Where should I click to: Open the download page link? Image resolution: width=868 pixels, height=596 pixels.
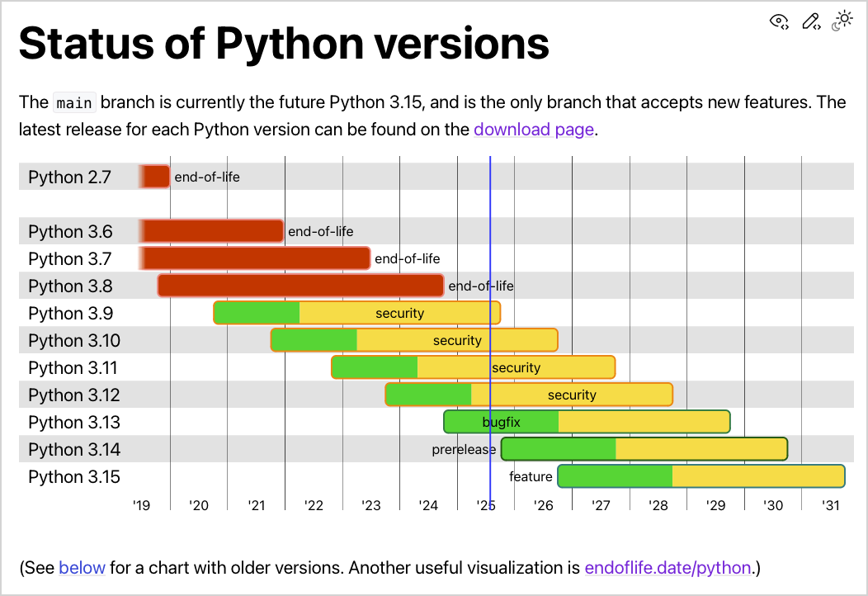[x=533, y=130]
